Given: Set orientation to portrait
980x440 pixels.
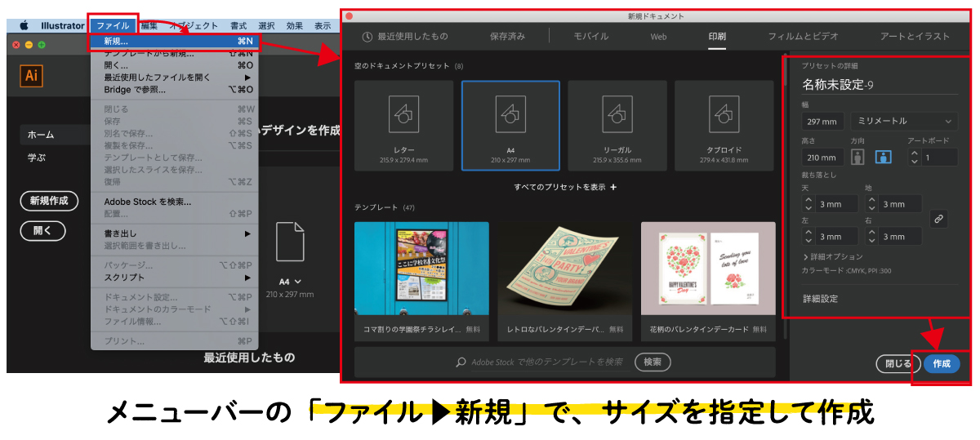Looking at the screenshot, I should pos(857,158).
